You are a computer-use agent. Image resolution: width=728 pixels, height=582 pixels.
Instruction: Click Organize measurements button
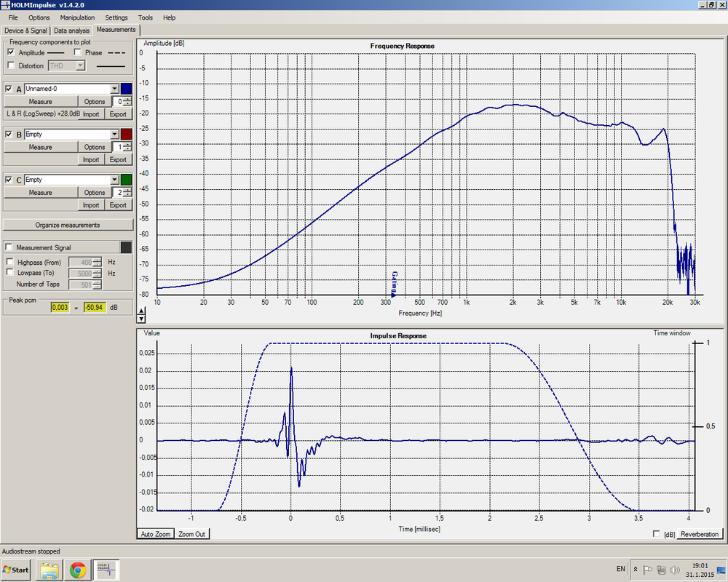[68, 225]
